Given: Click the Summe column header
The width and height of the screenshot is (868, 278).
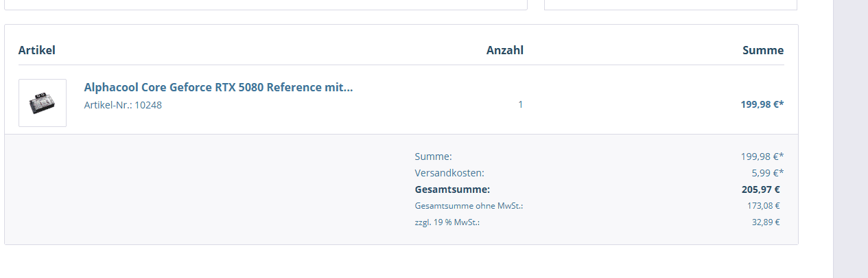Looking at the screenshot, I should pos(762,50).
